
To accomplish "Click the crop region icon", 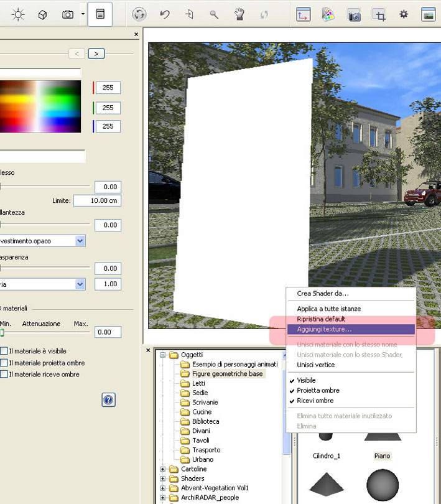I will point(378,14).
